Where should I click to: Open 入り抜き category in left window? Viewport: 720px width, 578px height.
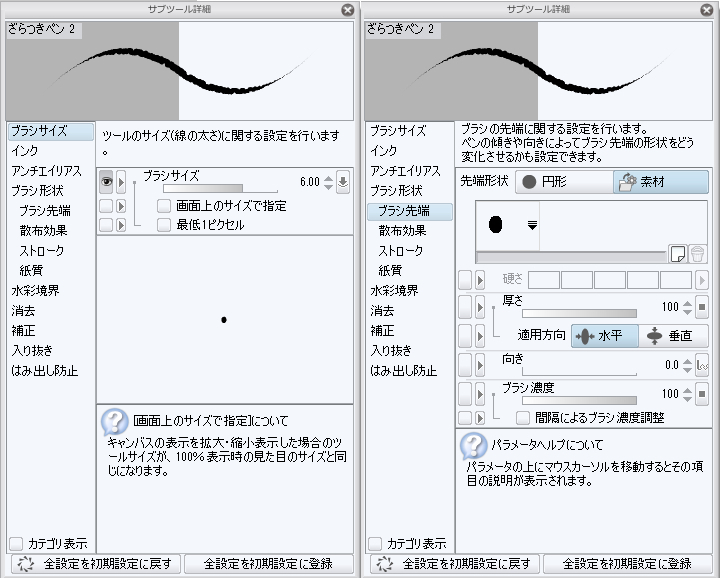tap(32, 351)
